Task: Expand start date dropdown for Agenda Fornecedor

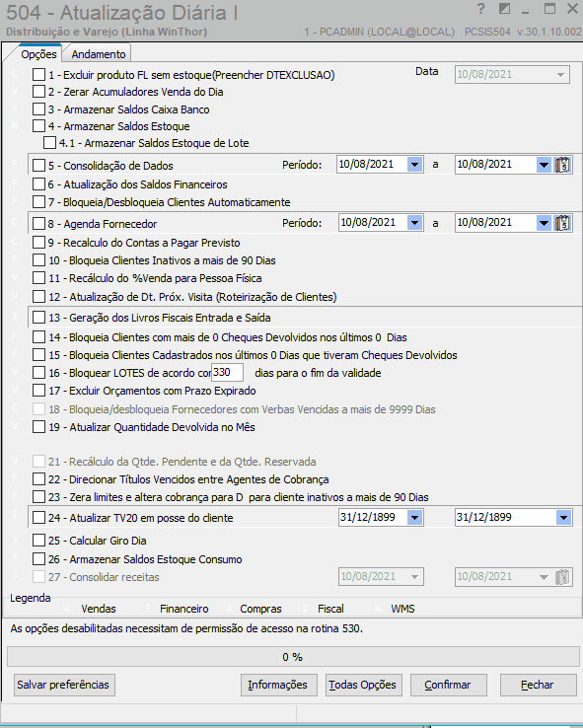Action: 414,223
